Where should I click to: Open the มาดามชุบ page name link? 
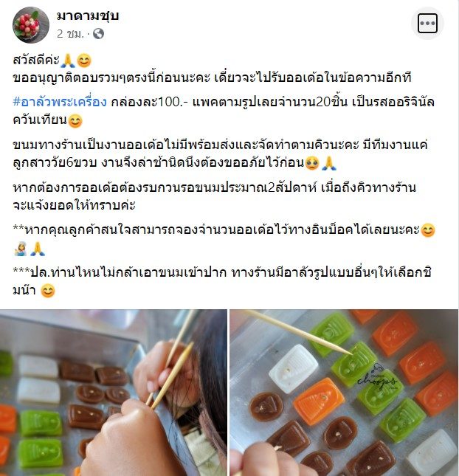click(88, 16)
